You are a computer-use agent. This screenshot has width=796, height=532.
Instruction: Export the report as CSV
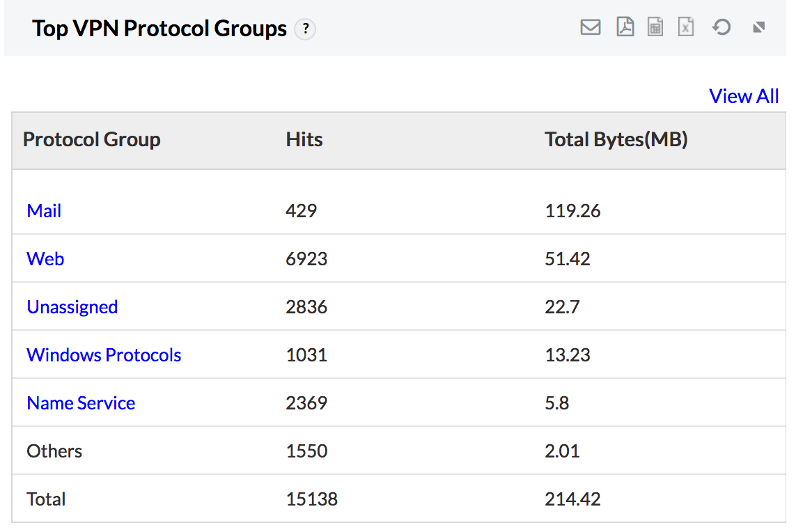pyautogui.click(x=655, y=27)
